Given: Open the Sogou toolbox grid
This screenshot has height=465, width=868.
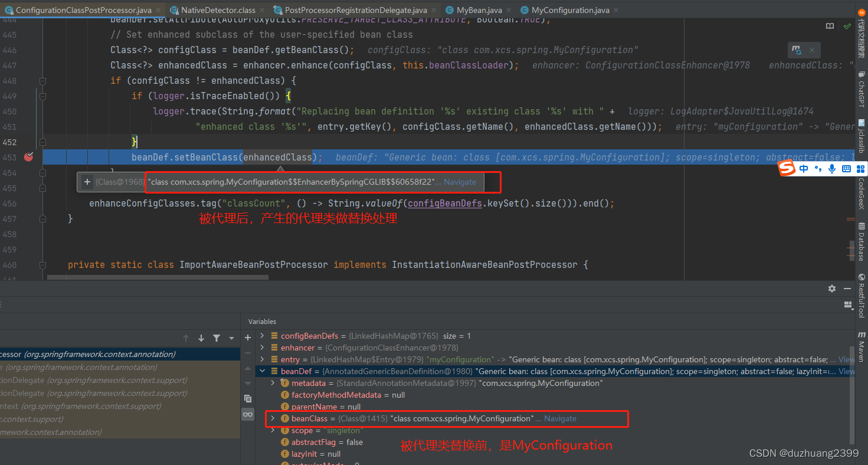Looking at the screenshot, I should 860,169.
